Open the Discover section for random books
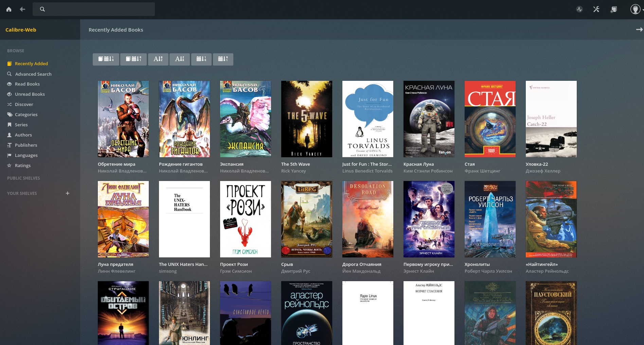 (24, 104)
